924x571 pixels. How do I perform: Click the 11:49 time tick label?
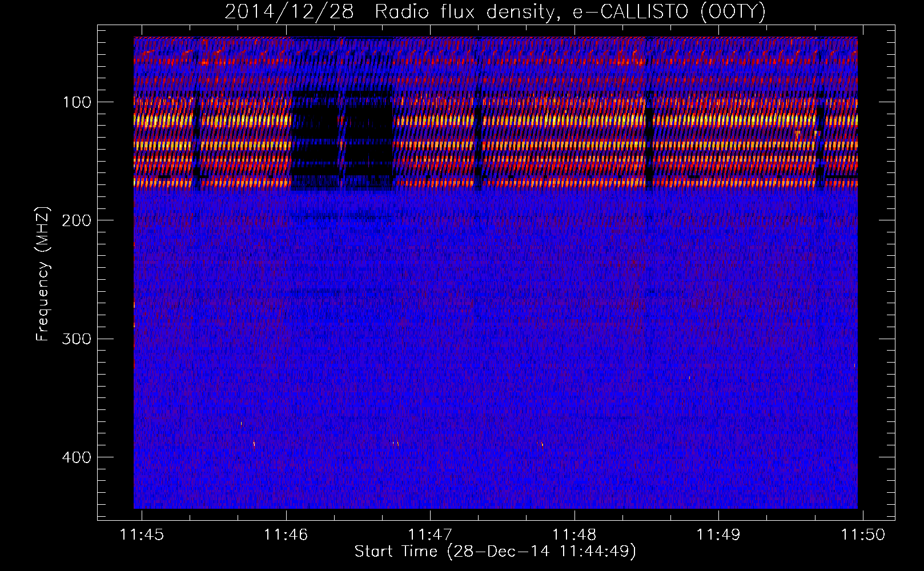coord(718,534)
